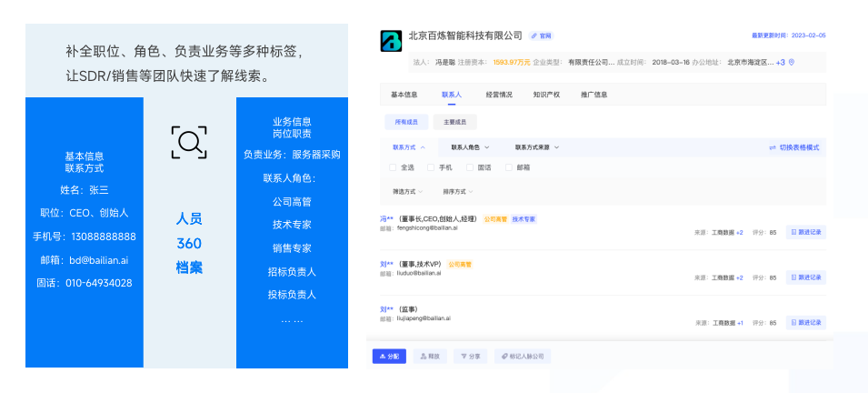Show +2 sources on fengshicong row
This screenshot has width=868, height=393.
(x=740, y=233)
